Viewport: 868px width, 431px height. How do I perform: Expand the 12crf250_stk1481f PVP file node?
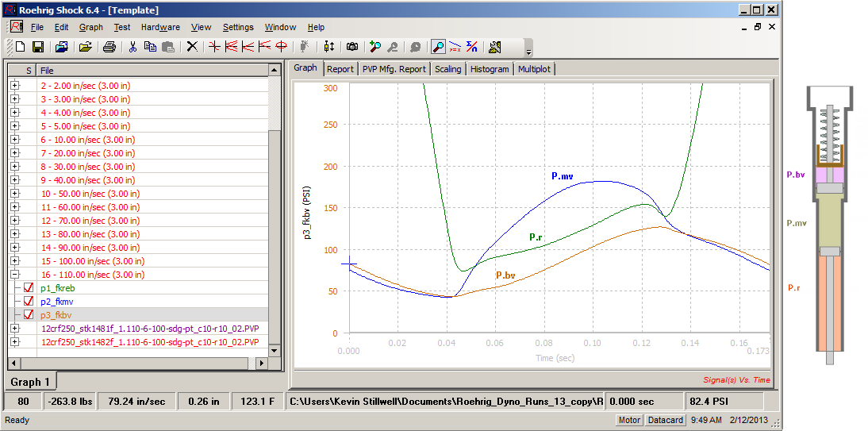pyautogui.click(x=14, y=328)
